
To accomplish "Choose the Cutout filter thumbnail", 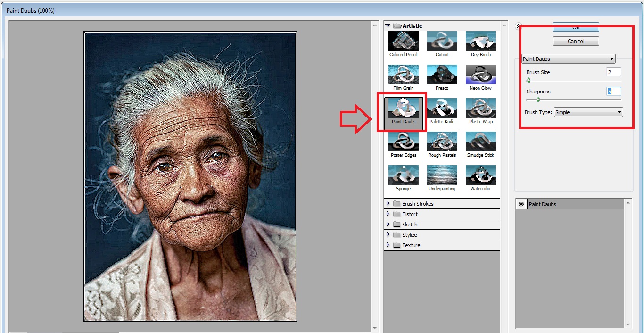I will 442,42.
